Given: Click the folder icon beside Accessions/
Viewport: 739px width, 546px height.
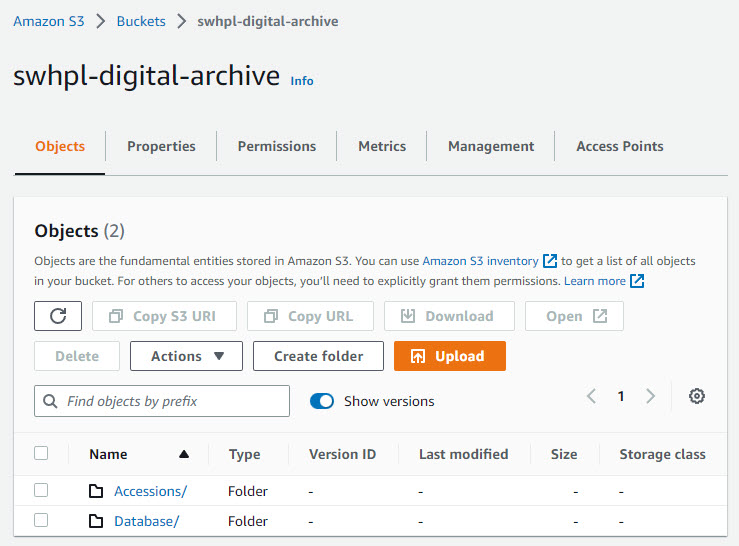Looking at the screenshot, I should [x=96, y=491].
